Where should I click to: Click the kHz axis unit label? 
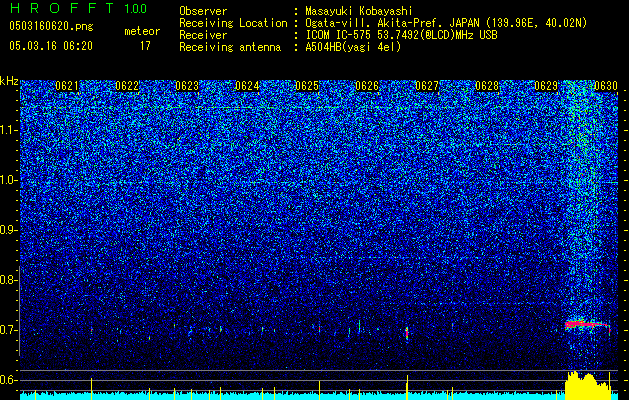(9, 81)
